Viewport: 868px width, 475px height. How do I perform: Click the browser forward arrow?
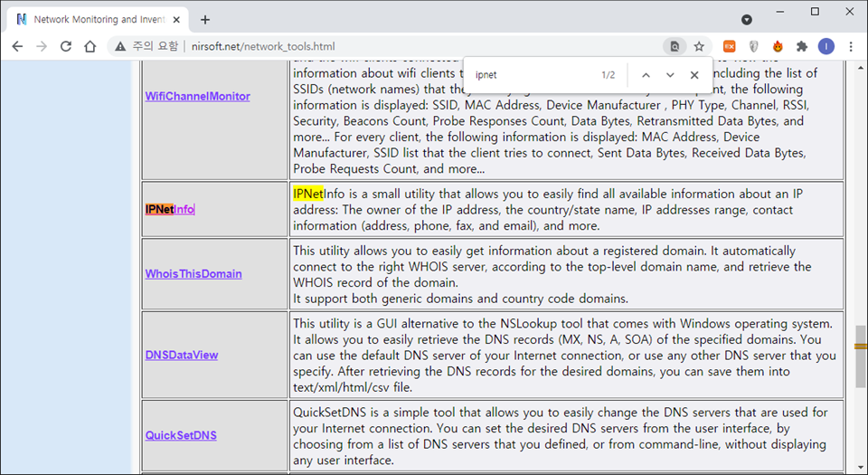tap(42, 46)
